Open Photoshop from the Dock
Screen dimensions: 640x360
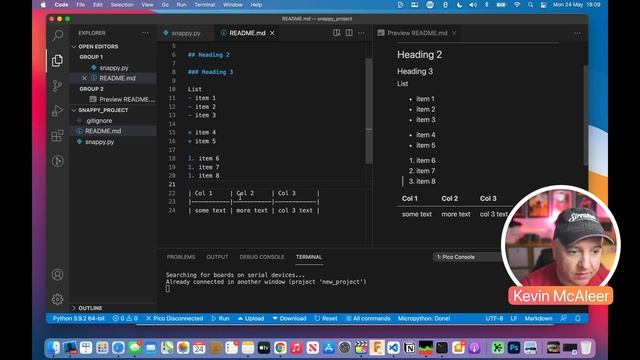coord(514,348)
